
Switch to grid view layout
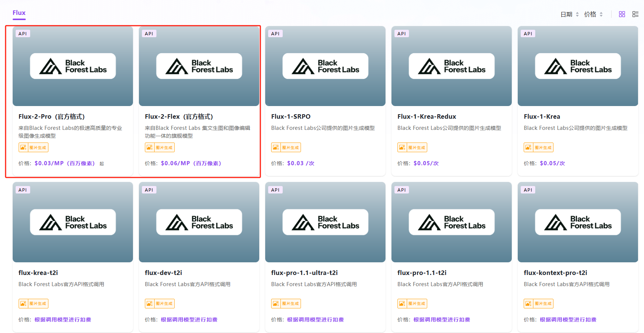tap(622, 14)
